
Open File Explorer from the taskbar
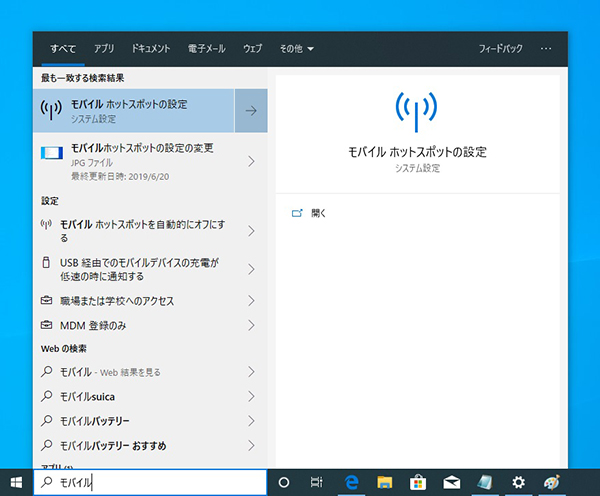point(384,482)
